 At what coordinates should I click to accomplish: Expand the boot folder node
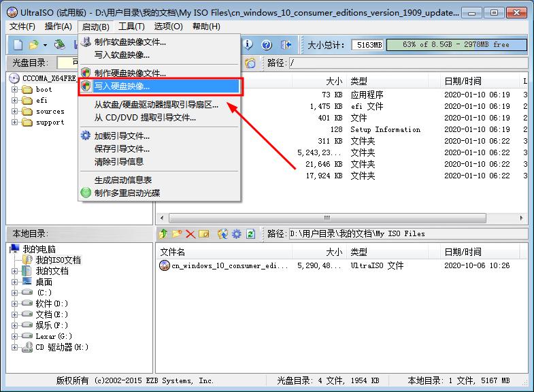[14, 90]
